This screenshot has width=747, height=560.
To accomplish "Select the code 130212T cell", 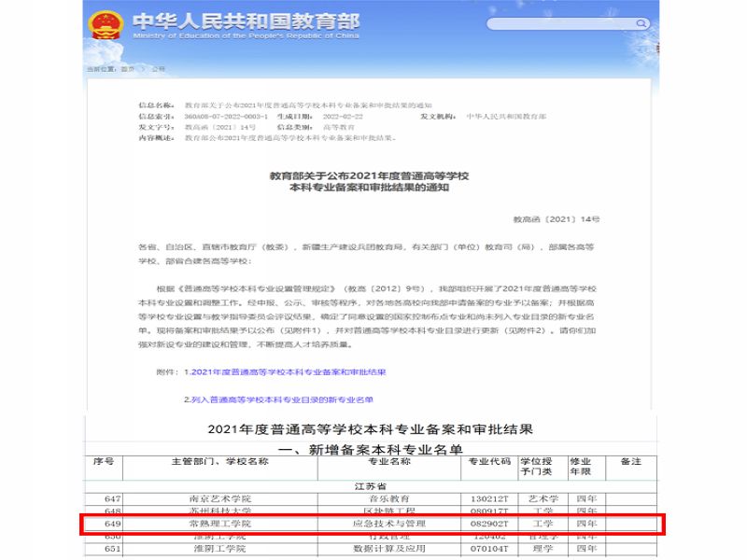I will point(489,498).
